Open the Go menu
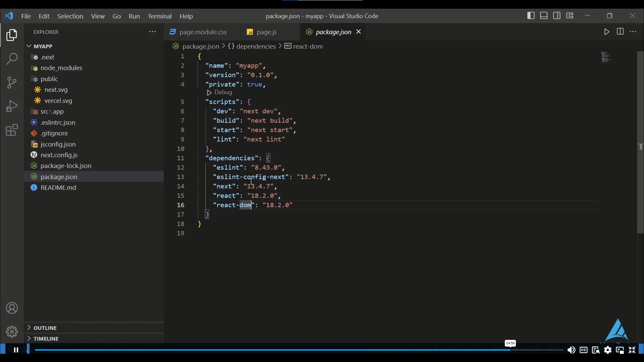The height and width of the screenshot is (362, 644). point(117,16)
